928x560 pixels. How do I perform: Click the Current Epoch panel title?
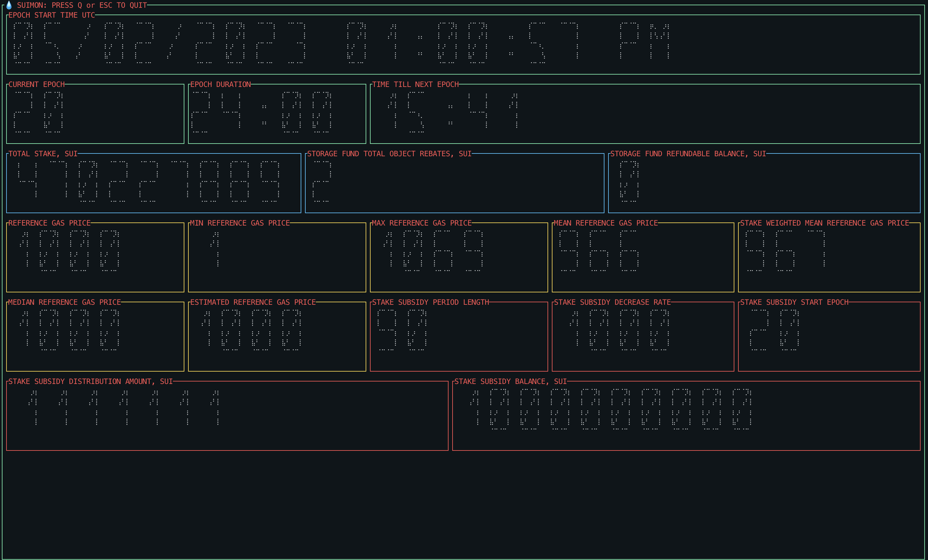pos(37,84)
